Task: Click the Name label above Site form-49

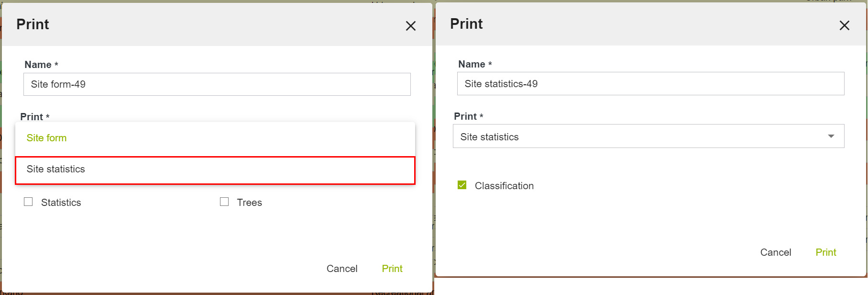Action: point(38,65)
